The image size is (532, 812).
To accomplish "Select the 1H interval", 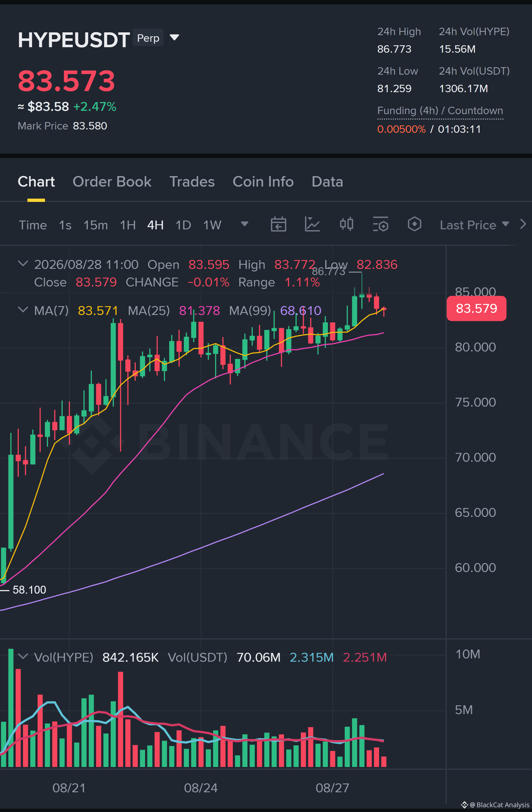I will [128, 225].
